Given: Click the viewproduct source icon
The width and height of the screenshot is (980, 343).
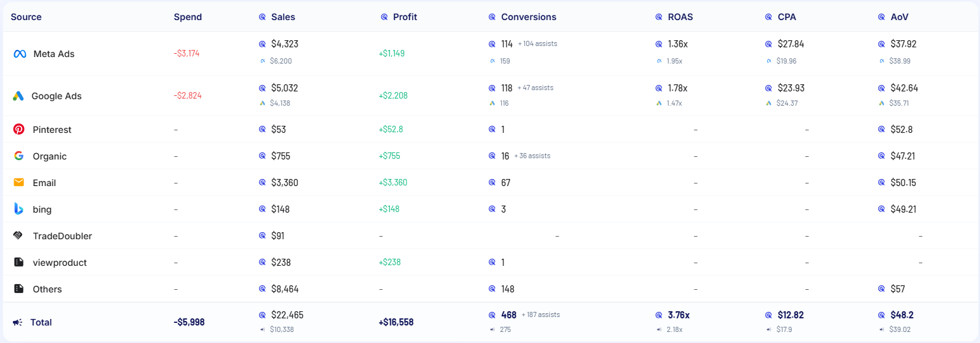Looking at the screenshot, I should (x=19, y=263).
